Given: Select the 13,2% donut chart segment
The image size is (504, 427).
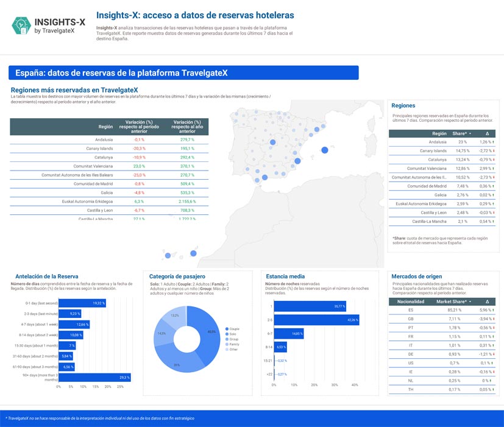Looking at the screenshot, I should coord(176,316).
